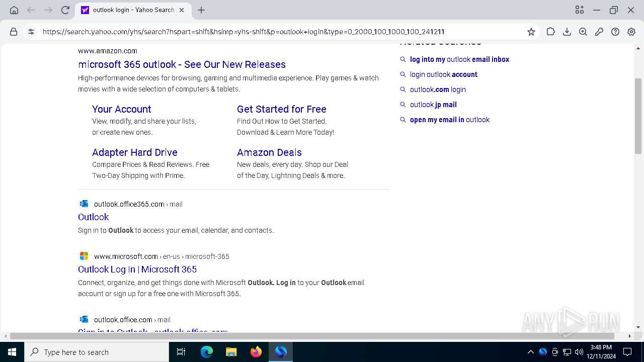Open the downloads icon in toolbar
The width and height of the screenshot is (644, 362).
567,32
